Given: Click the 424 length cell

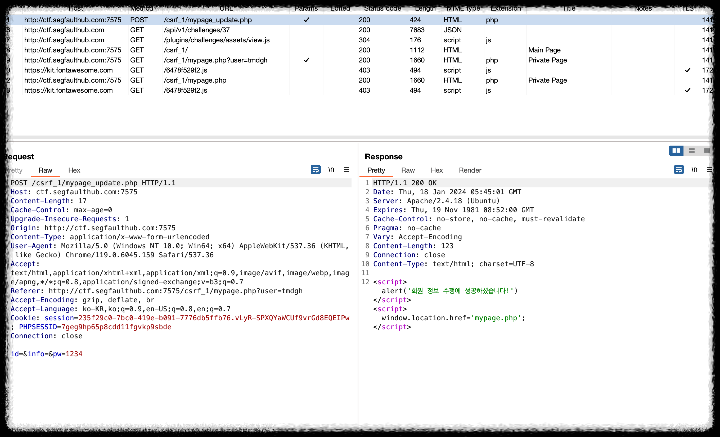Looking at the screenshot, I should click(x=416, y=20).
